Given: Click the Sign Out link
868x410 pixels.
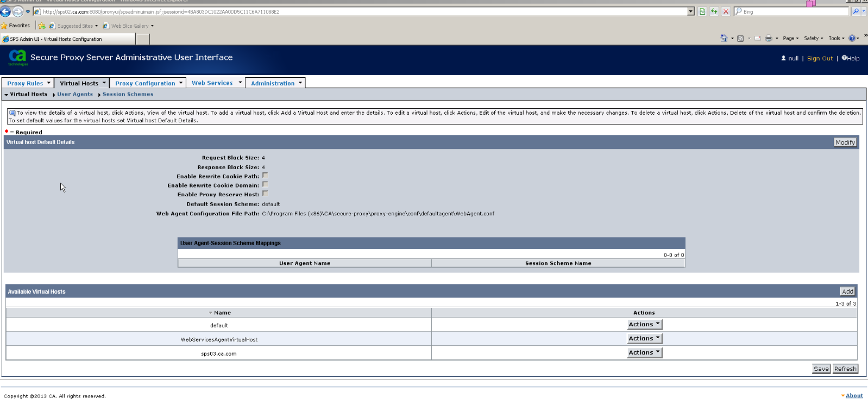Looking at the screenshot, I should [x=820, y=58].
